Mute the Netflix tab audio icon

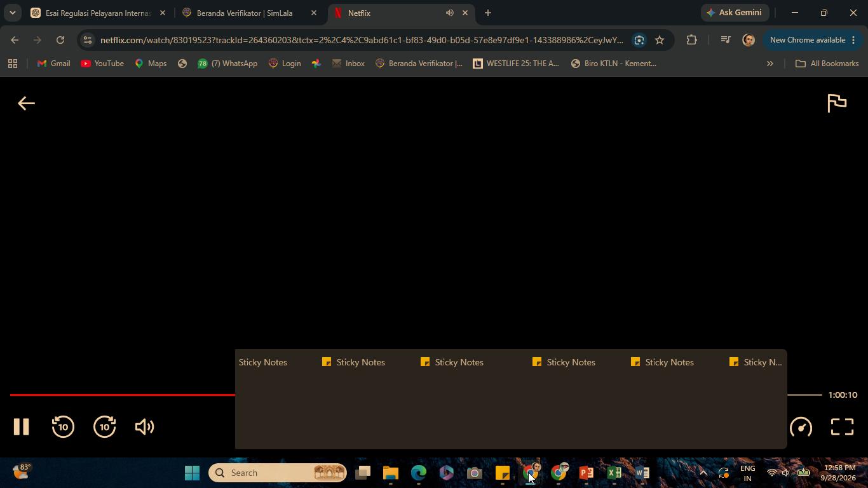(x=449, y=13)
